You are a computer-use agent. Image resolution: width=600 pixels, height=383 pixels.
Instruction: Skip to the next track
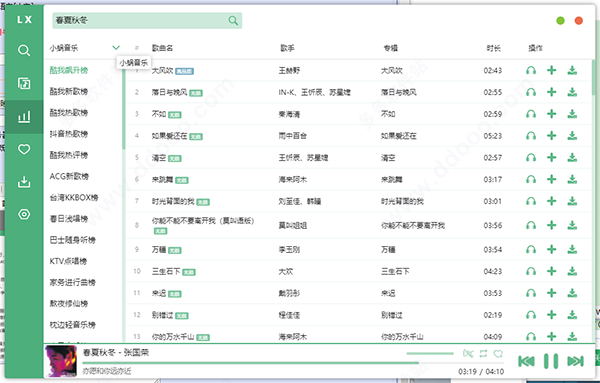576,361
